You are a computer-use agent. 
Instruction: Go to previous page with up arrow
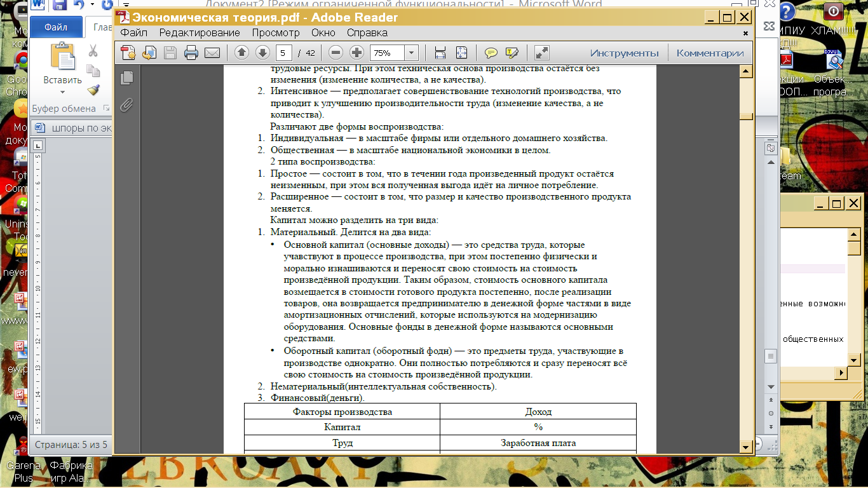point(241,53)
